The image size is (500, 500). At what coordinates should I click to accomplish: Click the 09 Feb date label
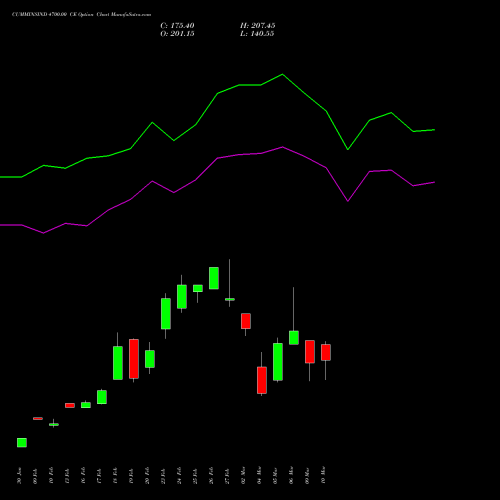[x=35, y=475]
